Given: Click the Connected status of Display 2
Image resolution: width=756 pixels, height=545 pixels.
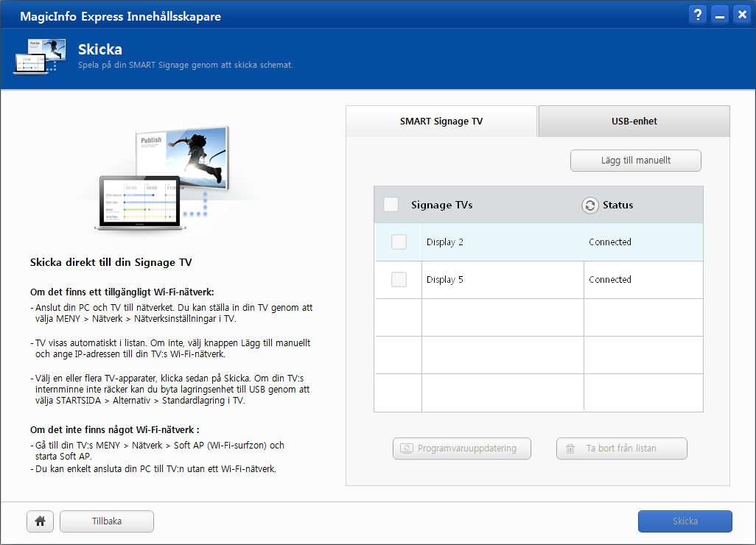Looking at the screenshot, I should (610, 242).
